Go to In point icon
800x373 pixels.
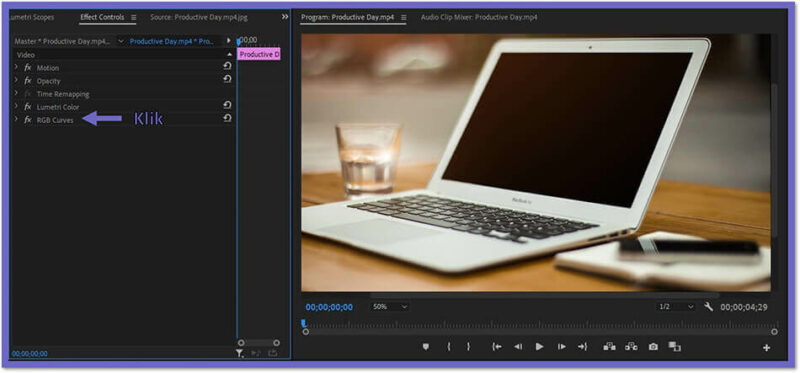[x=496, y=346]
